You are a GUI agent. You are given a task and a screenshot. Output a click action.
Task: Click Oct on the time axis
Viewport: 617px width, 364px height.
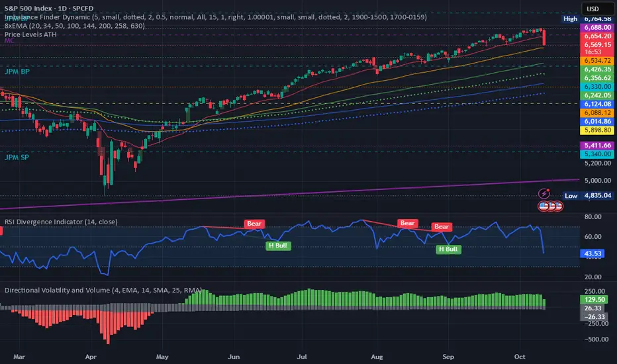pyautogui.click(x=520, y=357)
